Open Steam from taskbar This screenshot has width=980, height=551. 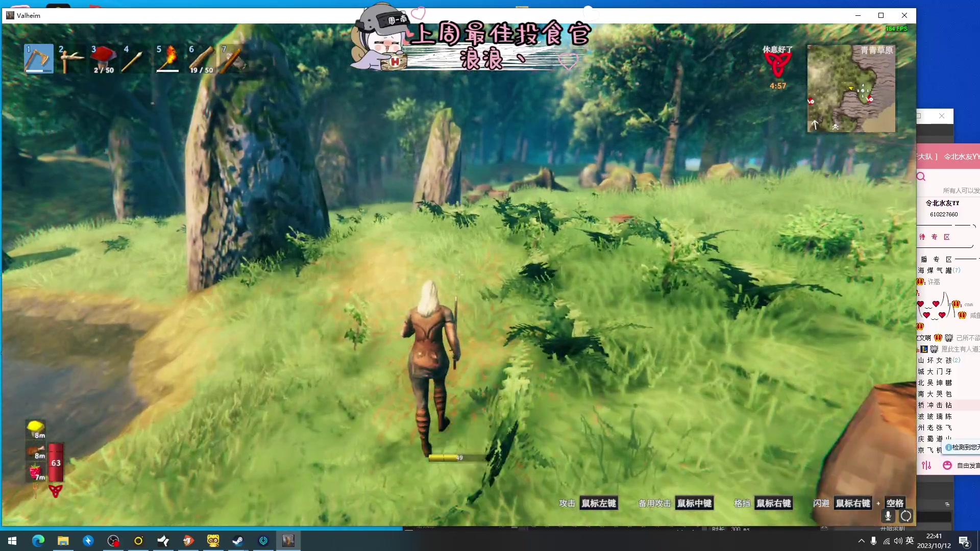click(238, 541)
